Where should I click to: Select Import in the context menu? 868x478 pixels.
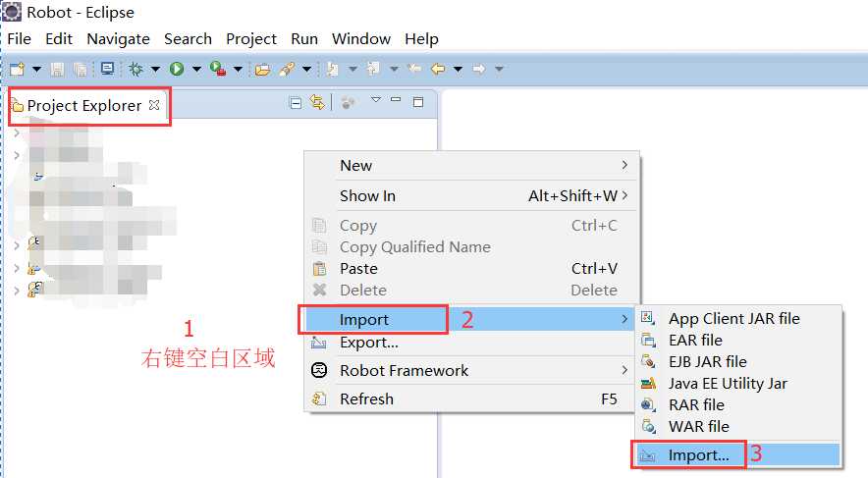[x=469, y=320]
